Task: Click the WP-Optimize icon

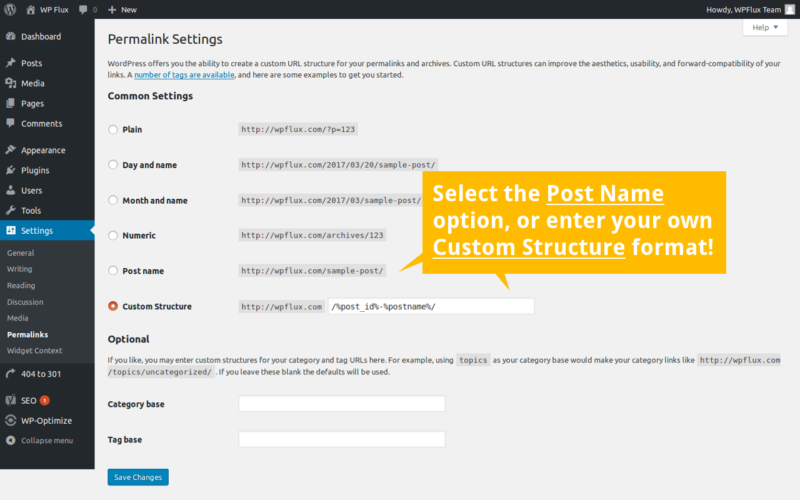Action: click(x=10, y=420)
